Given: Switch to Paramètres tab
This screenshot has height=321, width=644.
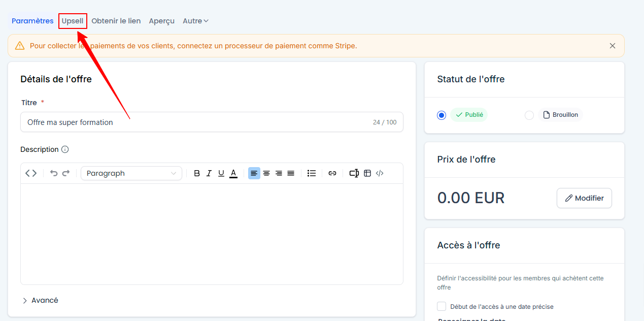Looking at the screenshot, I should pos(32,21).
